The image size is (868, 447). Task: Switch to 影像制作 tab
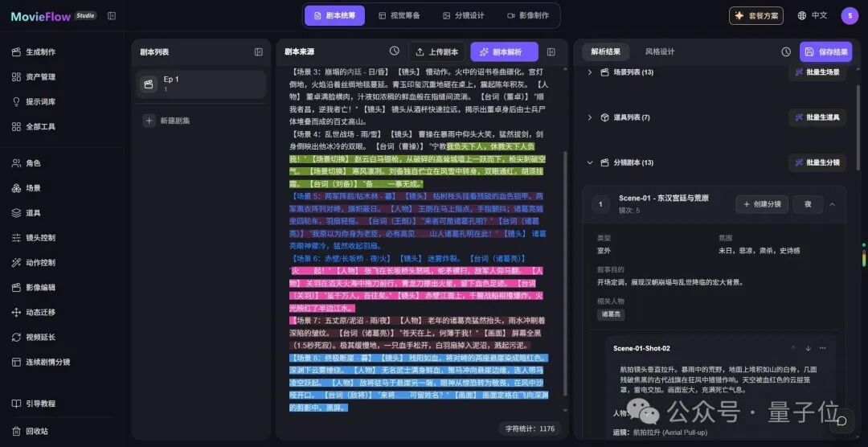[x=527, y=15]
